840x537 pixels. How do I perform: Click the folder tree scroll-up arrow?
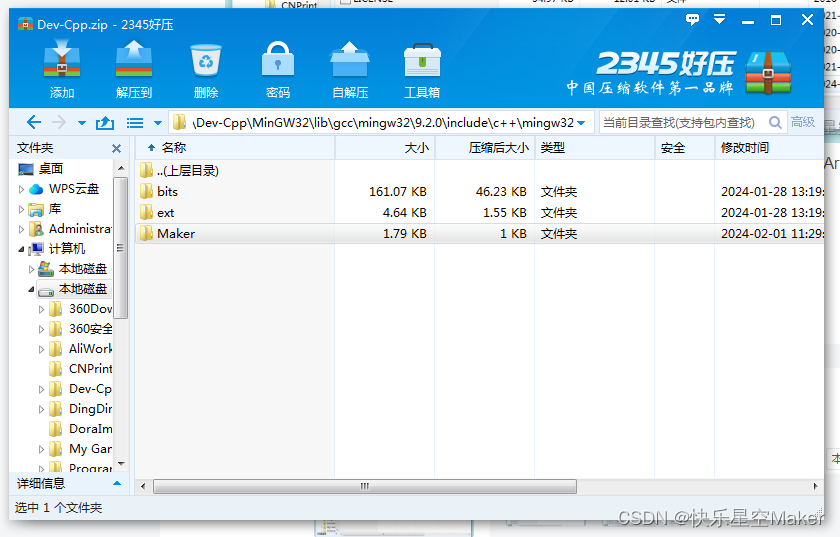pyautogui.click(x=121, y=168)
